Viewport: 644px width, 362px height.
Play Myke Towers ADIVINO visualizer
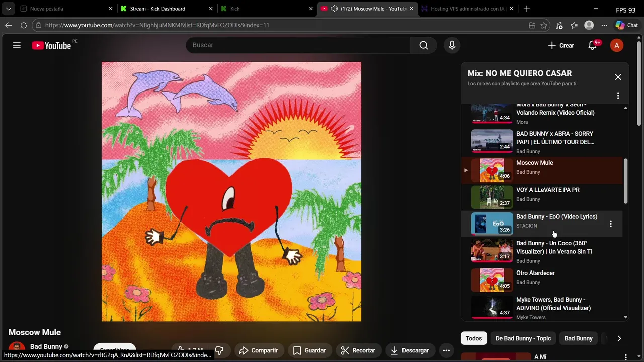click(542, 307)
